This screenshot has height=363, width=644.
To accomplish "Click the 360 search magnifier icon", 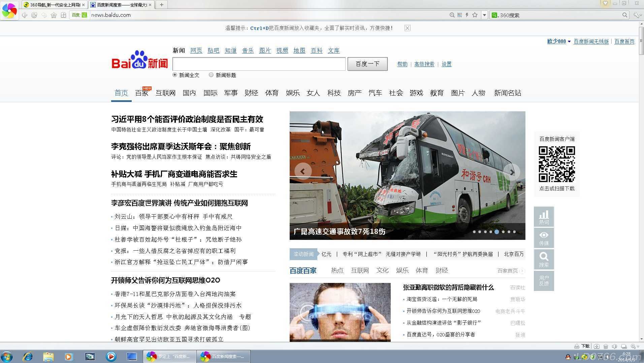I will point(625,15).
